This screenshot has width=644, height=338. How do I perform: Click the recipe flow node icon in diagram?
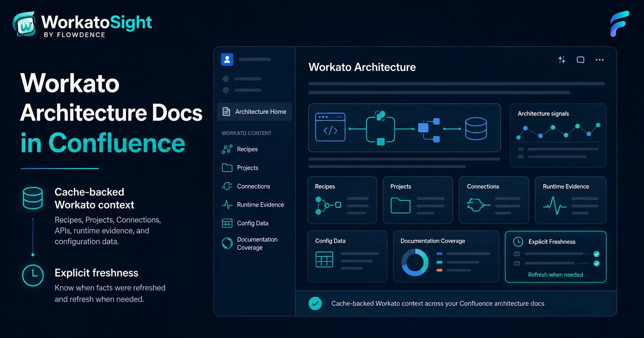click(x=380, y=128)
